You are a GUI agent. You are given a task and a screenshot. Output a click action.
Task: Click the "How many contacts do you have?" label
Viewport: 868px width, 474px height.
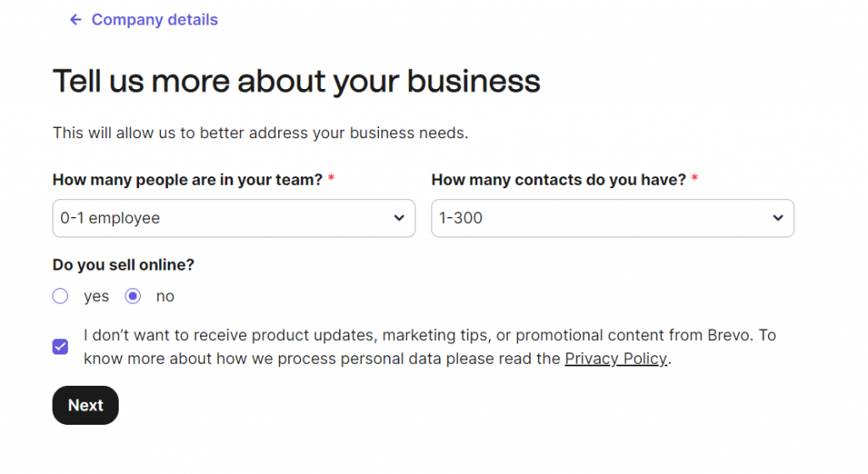coord(559,180)
